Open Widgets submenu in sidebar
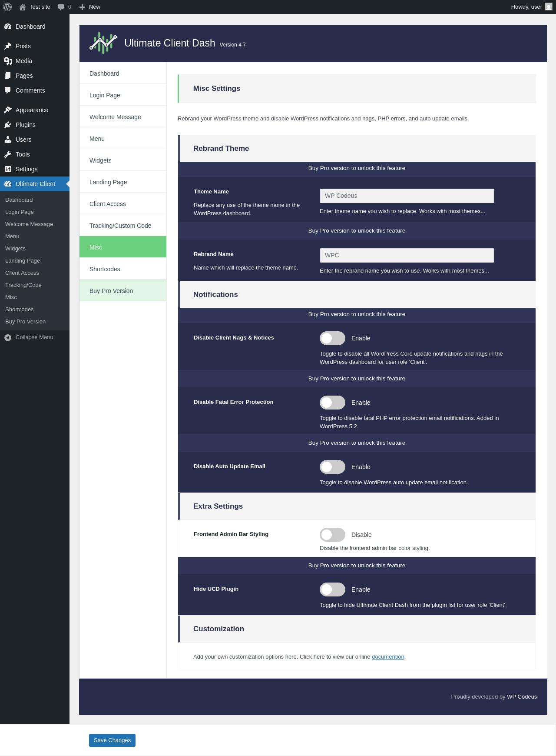 pos(35,249)
